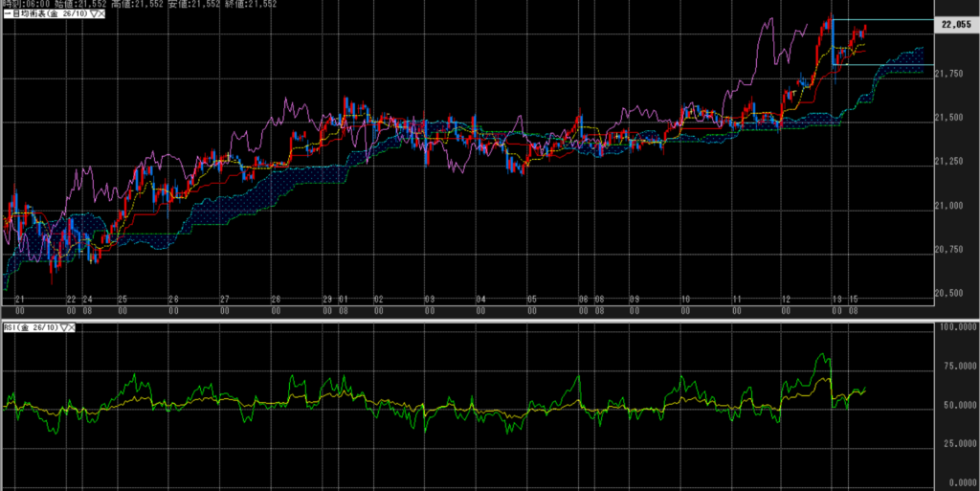This screenshot has width=980, height=491.
Task: Click the 50.0000 RSI axis label
Action: pyautogui.click(x=957, y=404)
